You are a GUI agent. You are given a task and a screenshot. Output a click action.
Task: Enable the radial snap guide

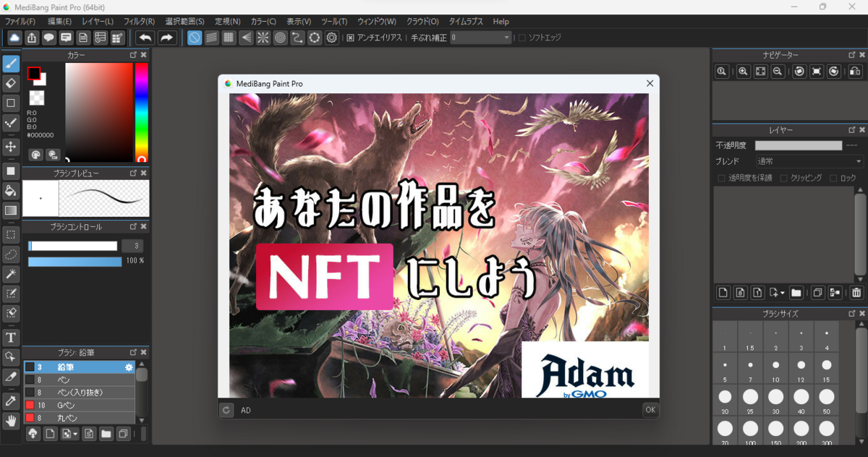click(x=263, y=38)
